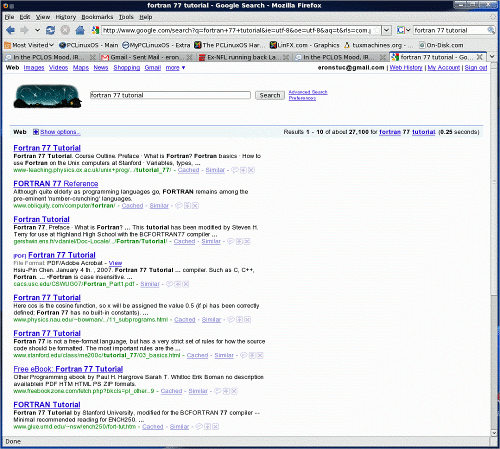Image resolution: width=500 pixels, height=449 pixels.
Task: Click the Forward navigation arrow
Action: coord(24,30)
